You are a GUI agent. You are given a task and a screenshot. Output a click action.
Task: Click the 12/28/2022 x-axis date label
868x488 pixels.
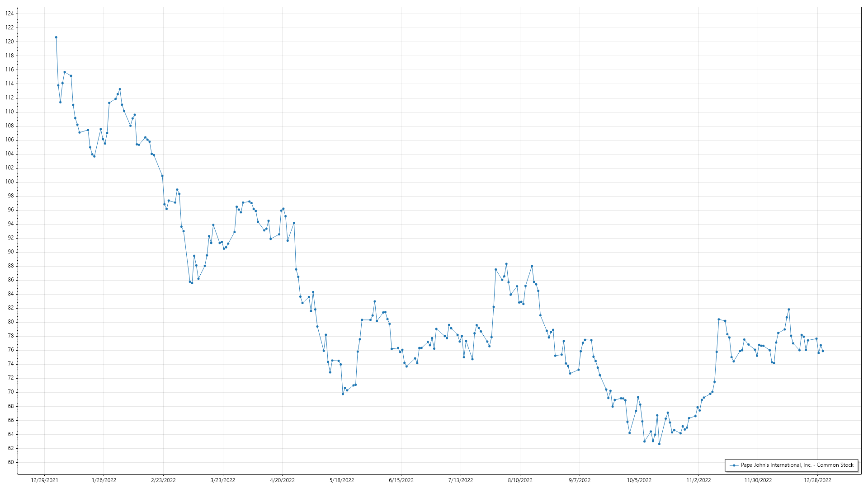[817, 480]
